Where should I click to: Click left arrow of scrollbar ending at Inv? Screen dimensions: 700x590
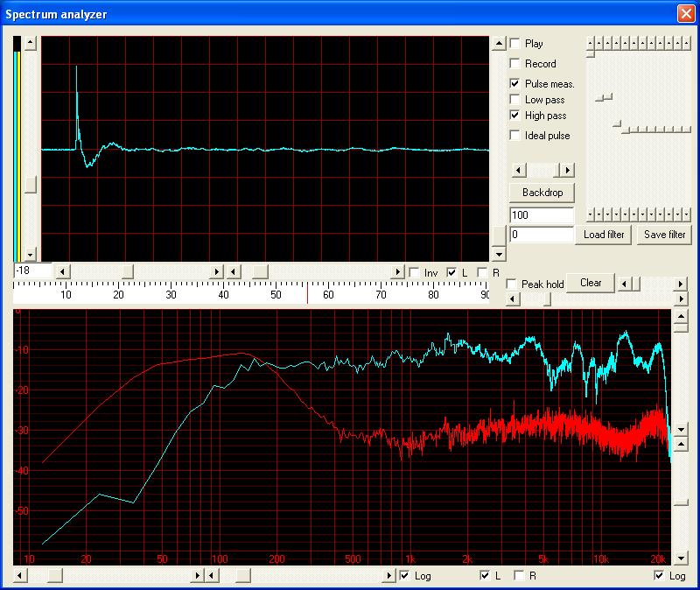tap(234, 271)
